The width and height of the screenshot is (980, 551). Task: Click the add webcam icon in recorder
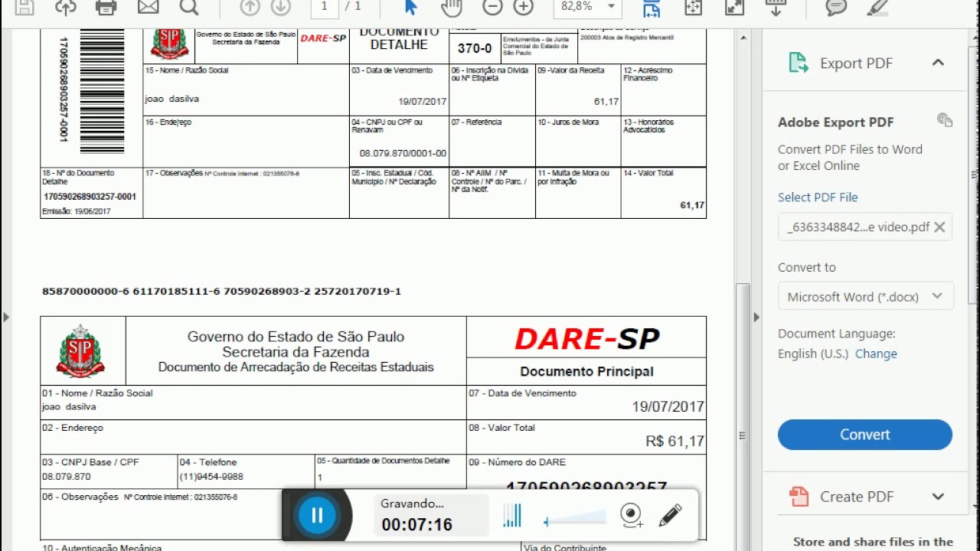pyautogui.click(x=631, y=516)
